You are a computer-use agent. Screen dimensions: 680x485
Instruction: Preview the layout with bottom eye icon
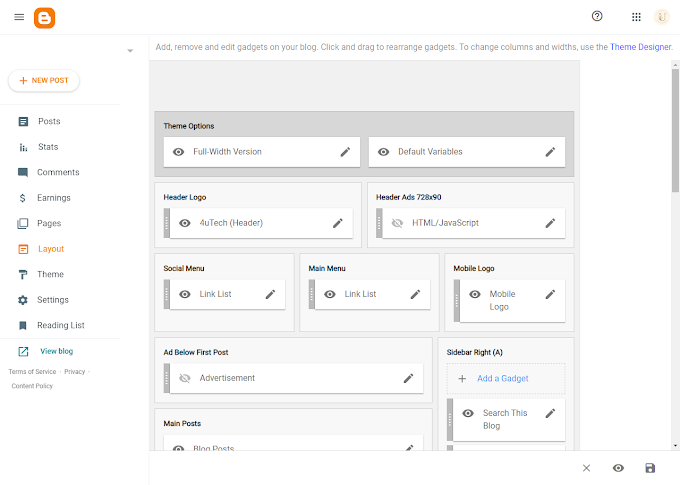point(618,468)
